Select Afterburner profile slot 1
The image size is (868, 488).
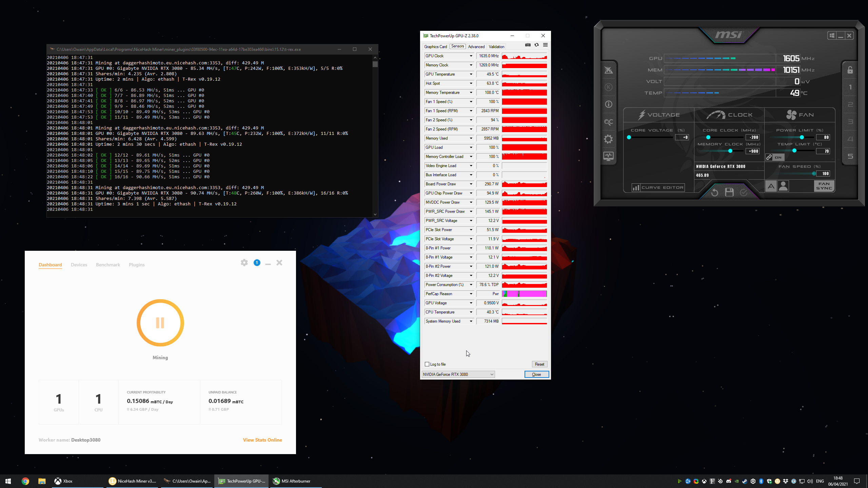tap(850, 87)
